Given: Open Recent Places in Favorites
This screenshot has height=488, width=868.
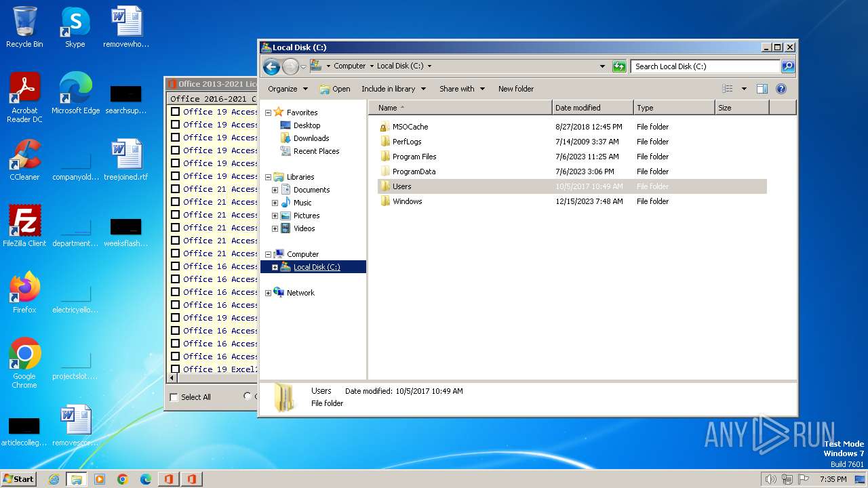Looking at the screenshot, I should 316,151.
